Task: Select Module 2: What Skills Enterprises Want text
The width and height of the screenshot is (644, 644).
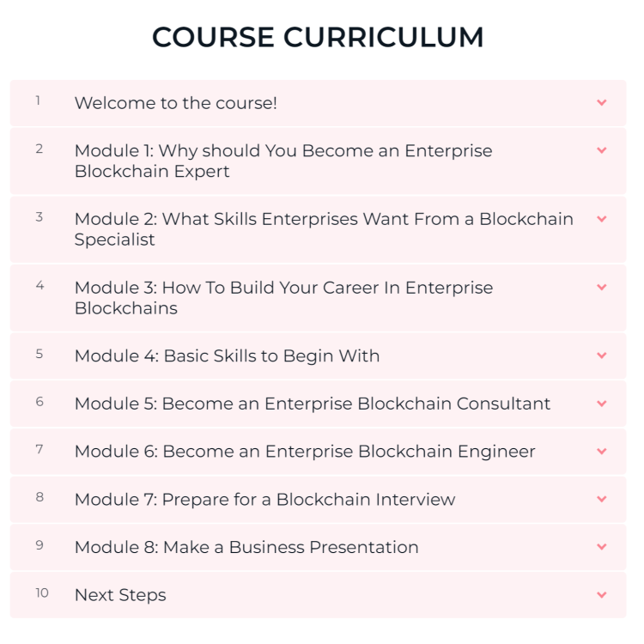Action: coord(324,229)
